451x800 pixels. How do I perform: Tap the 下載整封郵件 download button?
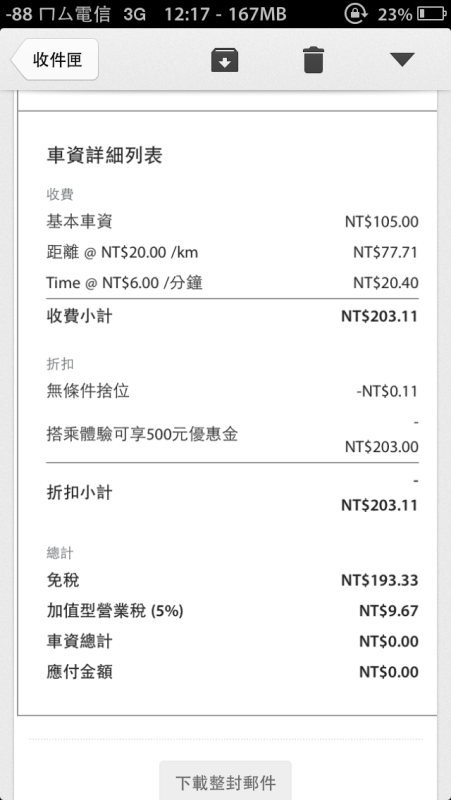[x=226, y=782]
